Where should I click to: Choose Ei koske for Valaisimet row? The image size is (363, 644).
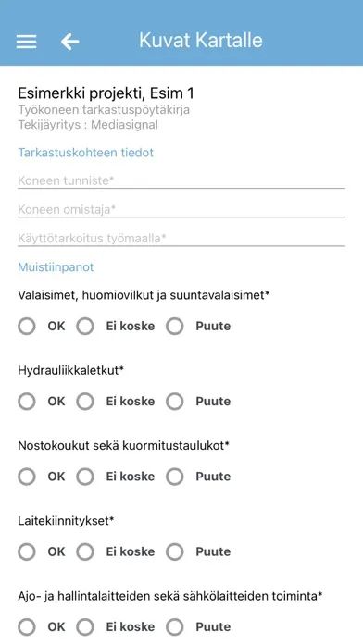coord(85,327)
